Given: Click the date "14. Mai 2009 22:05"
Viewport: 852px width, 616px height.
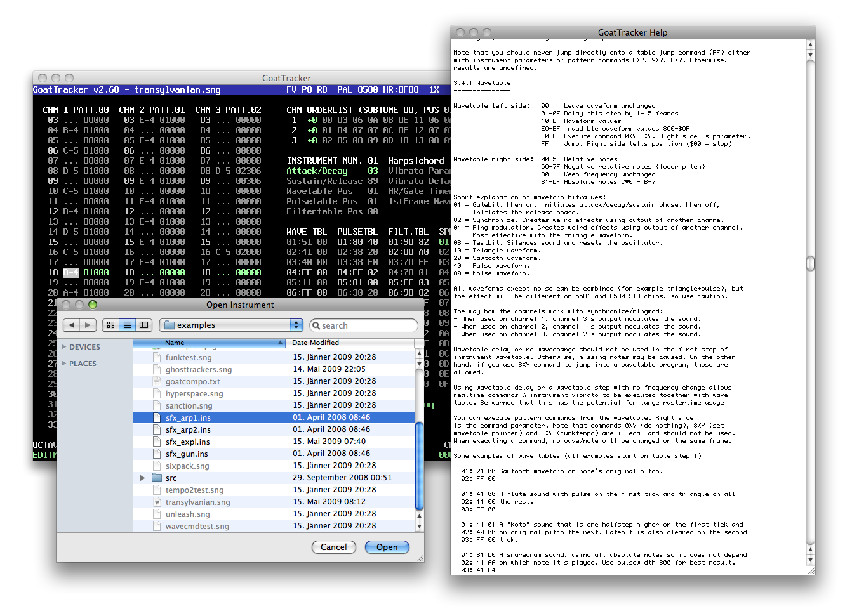Looking at the screenshot, I should (329, 369).
